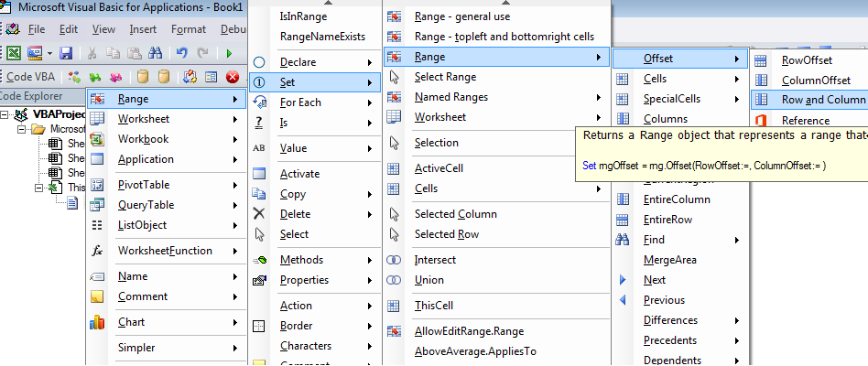
Task: Click the green Run macro icon
Action: coord(228,53)
